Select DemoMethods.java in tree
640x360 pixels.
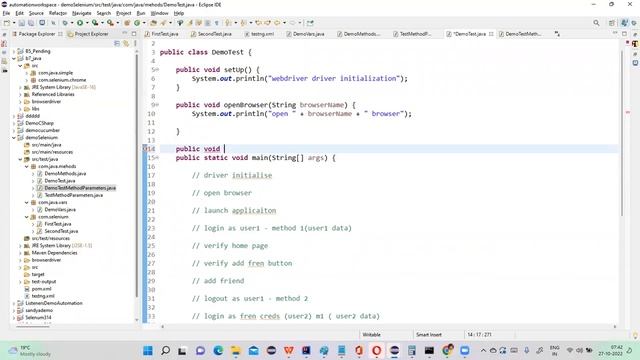coord(65,173)
